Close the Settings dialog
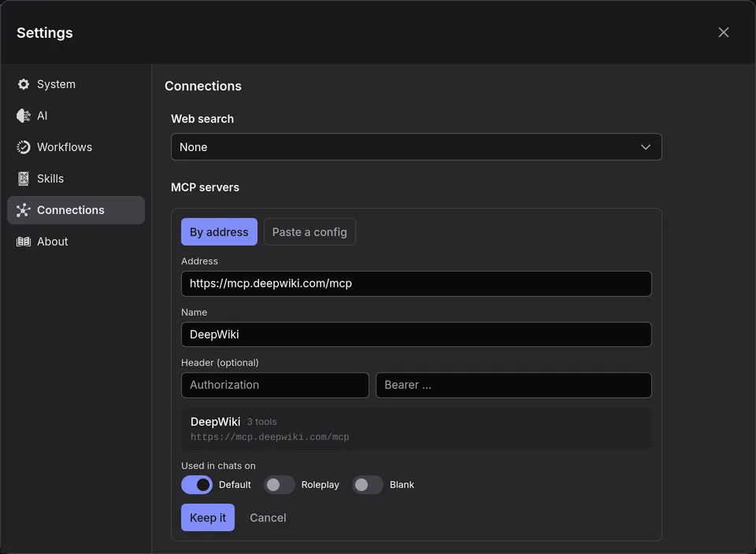This screenshot has width=756, height=554. (723, 32)
